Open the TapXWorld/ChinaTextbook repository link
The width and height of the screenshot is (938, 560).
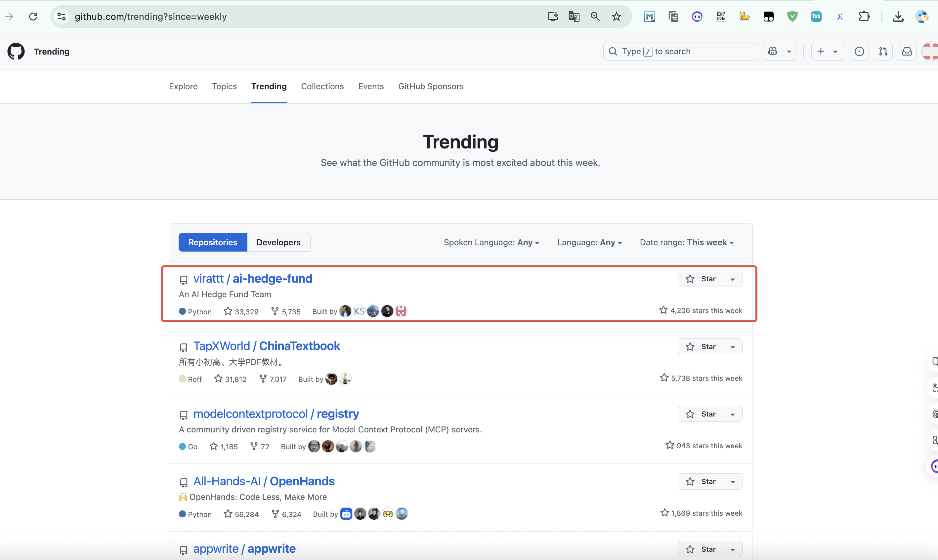267,346
